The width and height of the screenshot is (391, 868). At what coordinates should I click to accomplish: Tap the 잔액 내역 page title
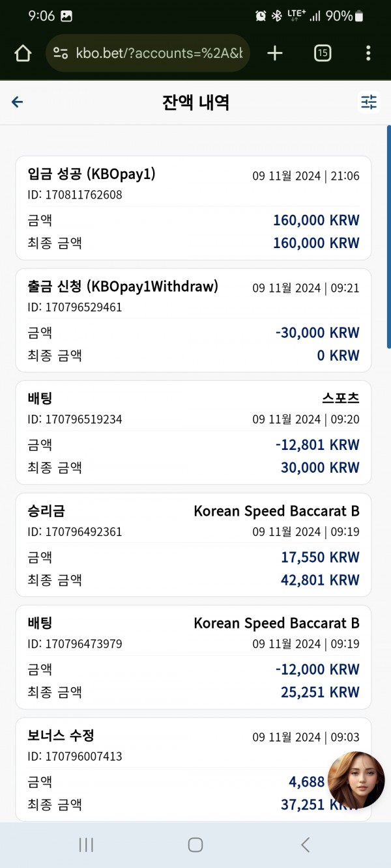195,102
